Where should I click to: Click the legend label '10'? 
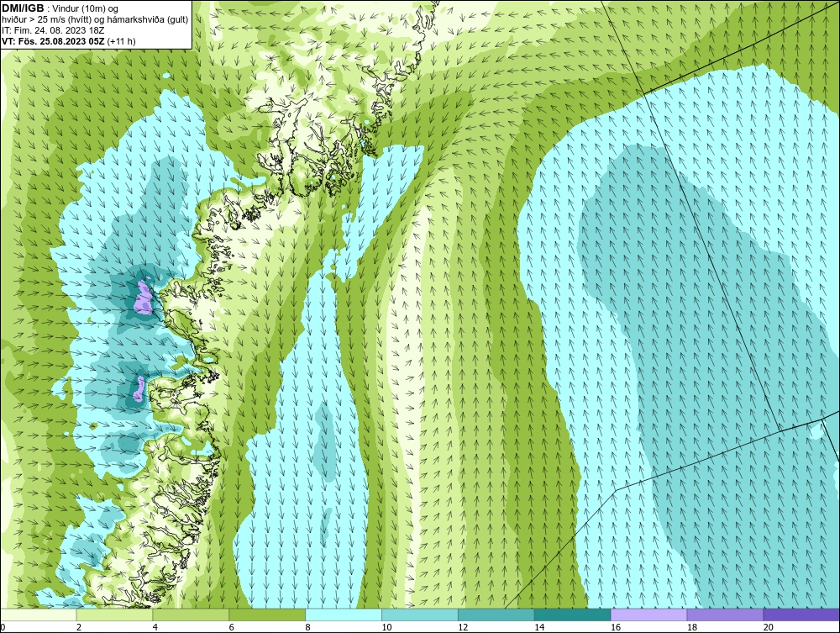coord(386,627)
